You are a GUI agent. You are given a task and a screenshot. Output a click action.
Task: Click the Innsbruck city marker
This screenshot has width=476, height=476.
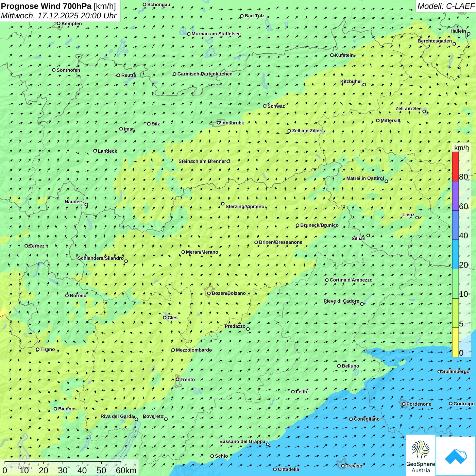pos(219,123)
